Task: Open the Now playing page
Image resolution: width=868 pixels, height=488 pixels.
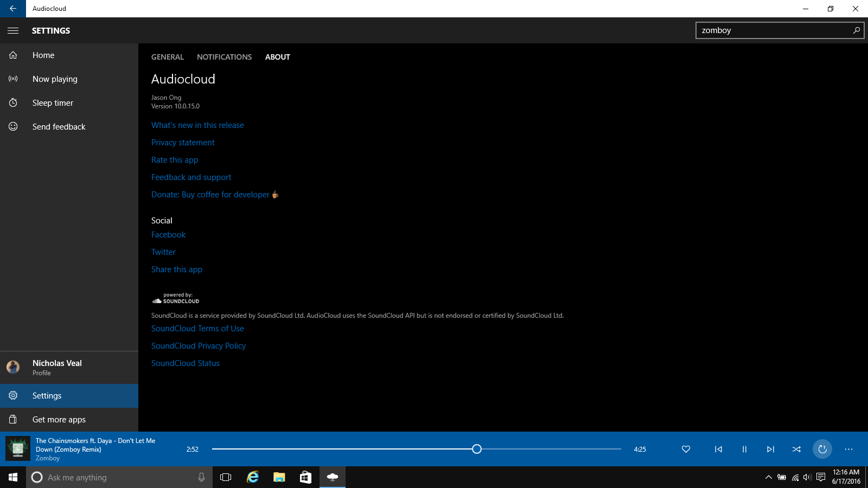Action: click(69, 79)
